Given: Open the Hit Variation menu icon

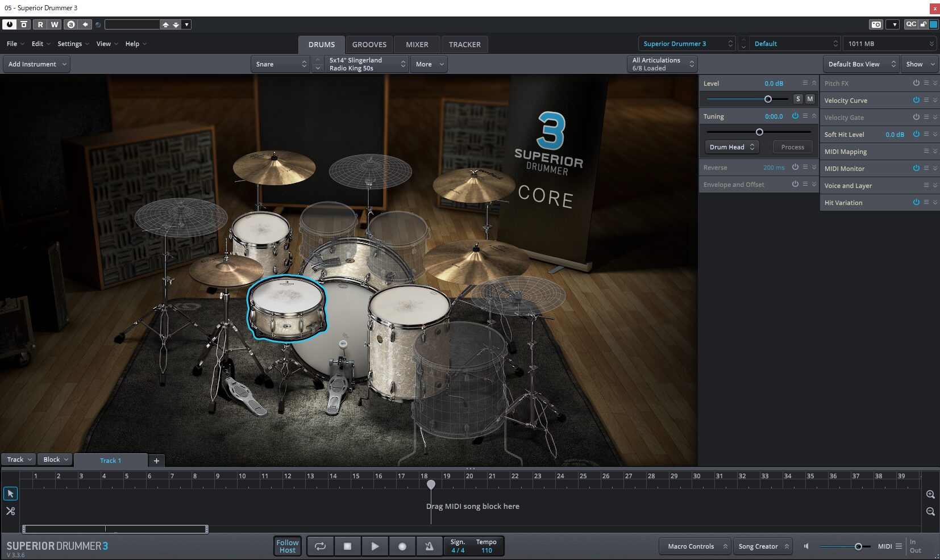Looking at the screenshot, I should pos(926,202).
